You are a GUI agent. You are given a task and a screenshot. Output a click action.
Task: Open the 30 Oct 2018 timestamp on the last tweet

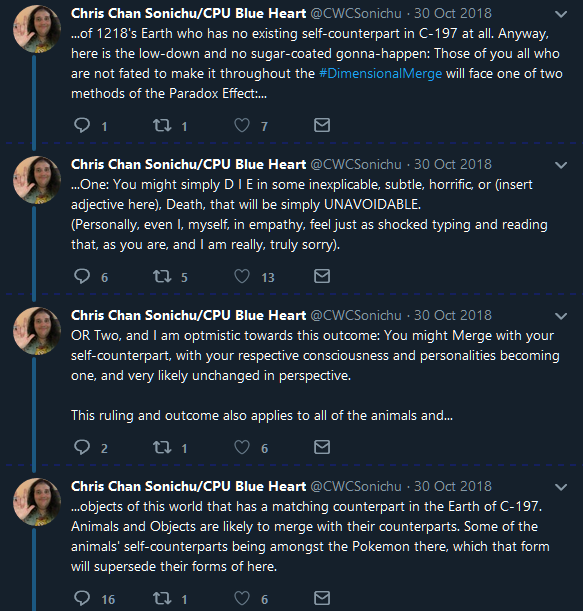tap(453, 486)
